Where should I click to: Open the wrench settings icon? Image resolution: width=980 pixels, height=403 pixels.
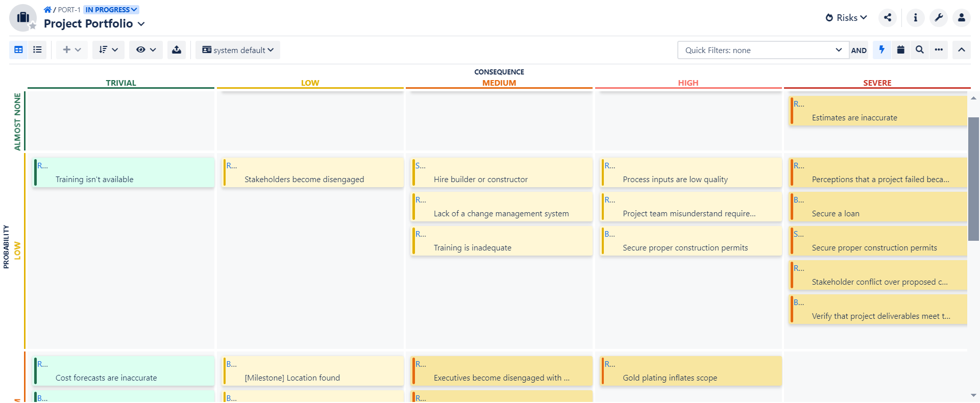click(x=938, y=18)
